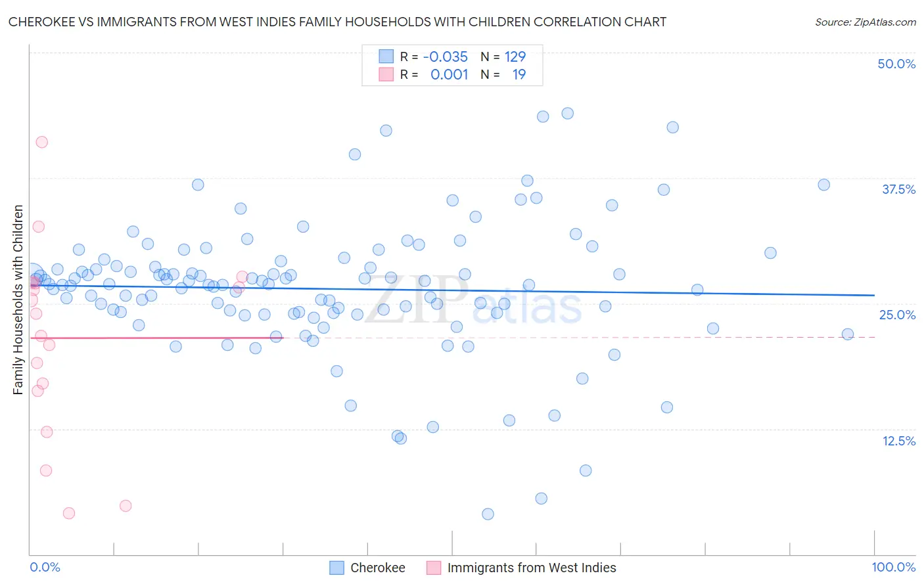Image resolution: width=924 pixels, height=586 pixels.
Task: Toggle the Cherokee legend label
Action: click(x=378, y=568)
